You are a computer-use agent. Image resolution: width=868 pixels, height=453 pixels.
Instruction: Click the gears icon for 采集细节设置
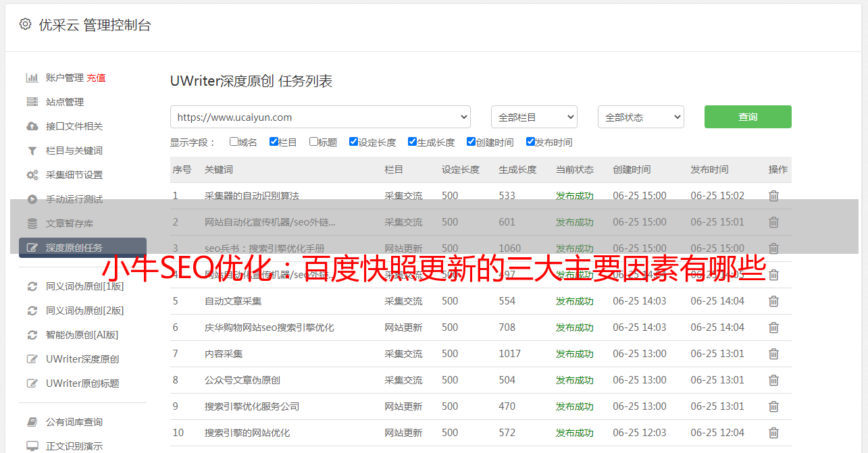32,175
